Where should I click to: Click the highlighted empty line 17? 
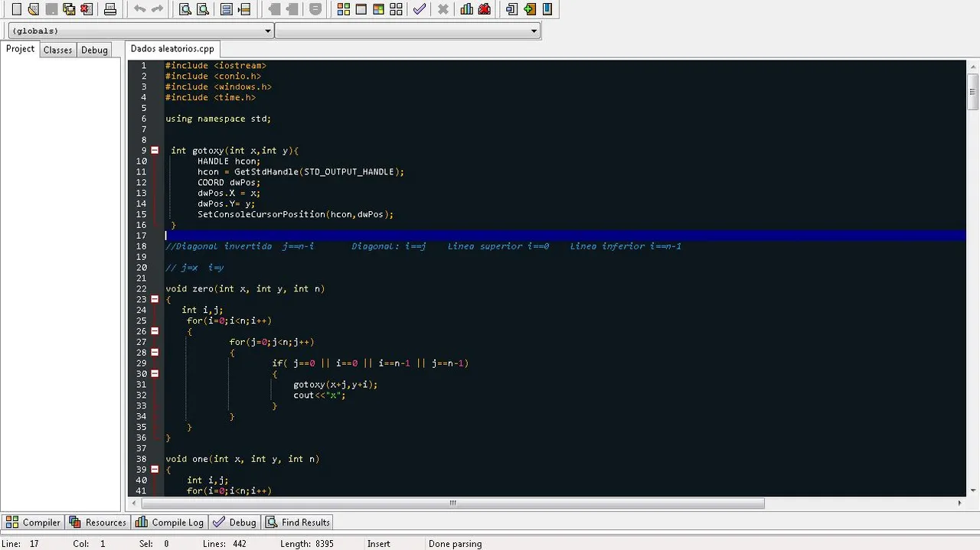[x=565, y=236]
